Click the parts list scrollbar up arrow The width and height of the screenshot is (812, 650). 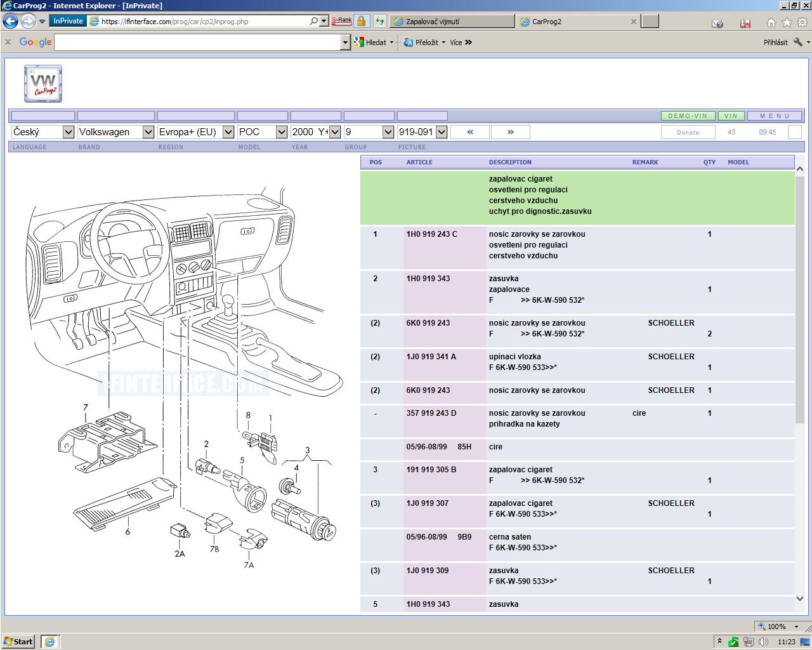(x=799, y=170)
